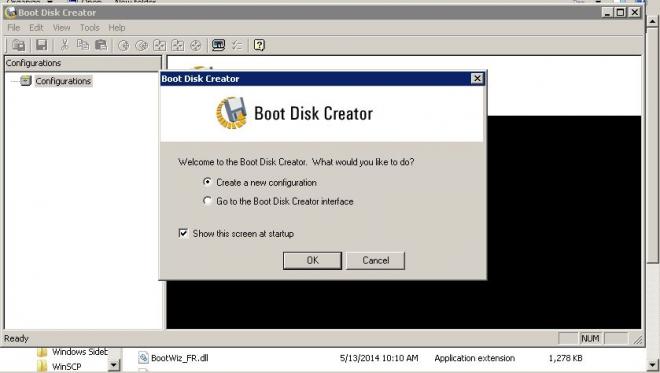Click the main window resize grip

638,339
